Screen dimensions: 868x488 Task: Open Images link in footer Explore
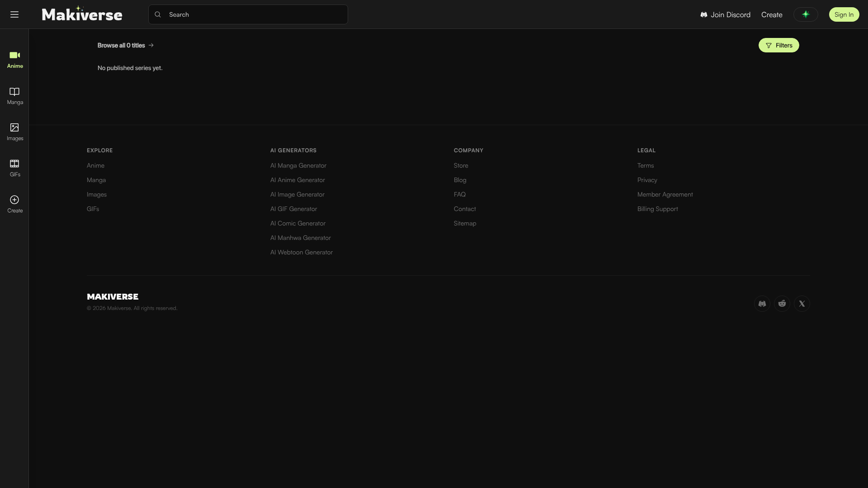tap(97, 194)
